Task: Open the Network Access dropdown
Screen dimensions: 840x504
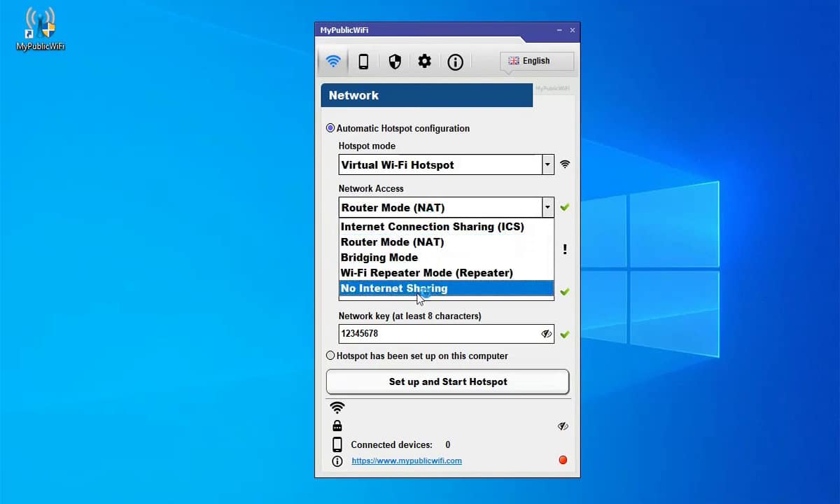Action: point(547,207)
